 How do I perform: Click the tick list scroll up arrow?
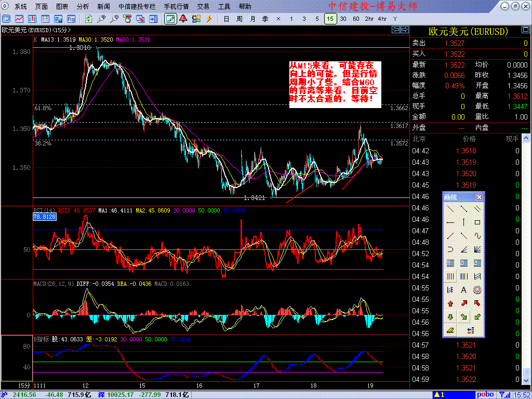[x=526, y=138]
